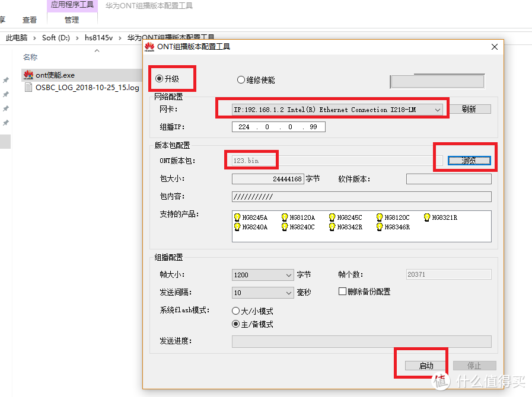Select the 维修使能 radio button
The image size is (532, 397).
tap(241, 79)
